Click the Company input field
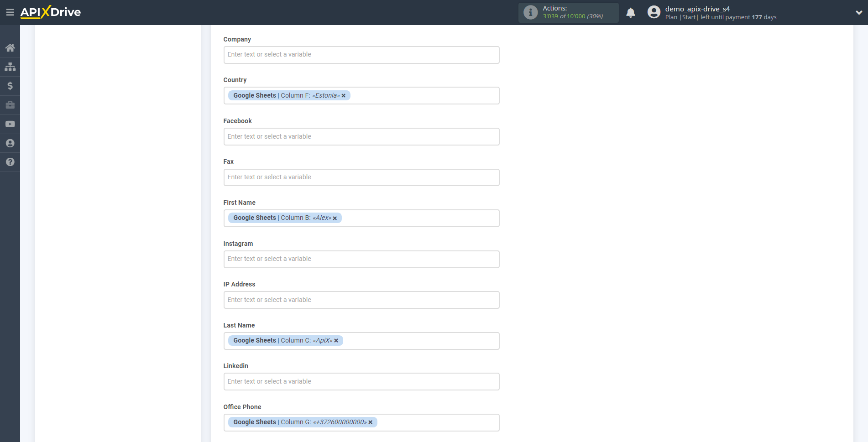868x442 pixels. 361,55
